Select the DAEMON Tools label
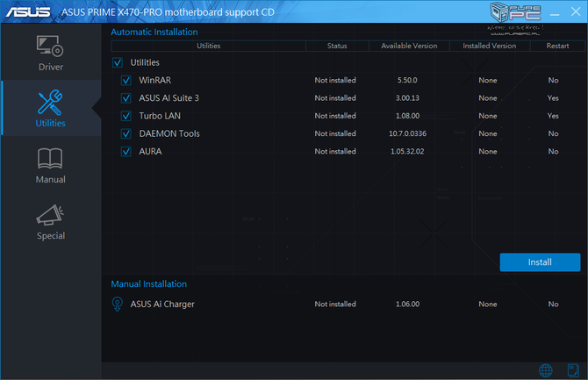 pos(169,133)
